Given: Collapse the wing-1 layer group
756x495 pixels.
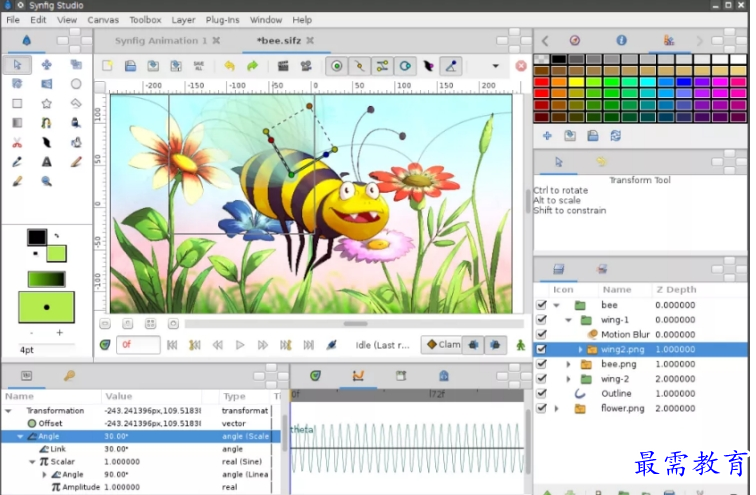Looking at the screenshot, I should point(568,320).
